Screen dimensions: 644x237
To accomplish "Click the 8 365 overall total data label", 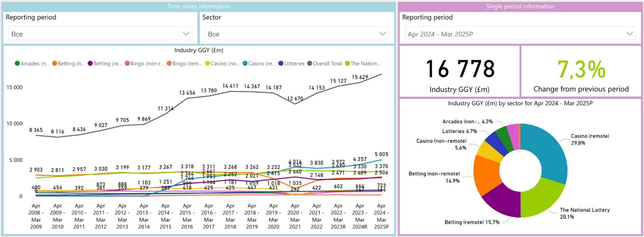I will (36, 130).
